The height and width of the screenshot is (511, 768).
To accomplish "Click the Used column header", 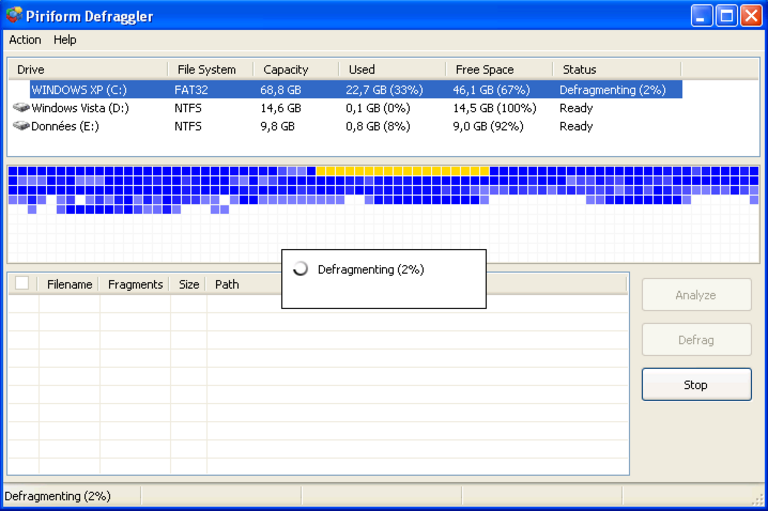I will tap(392, 70).
